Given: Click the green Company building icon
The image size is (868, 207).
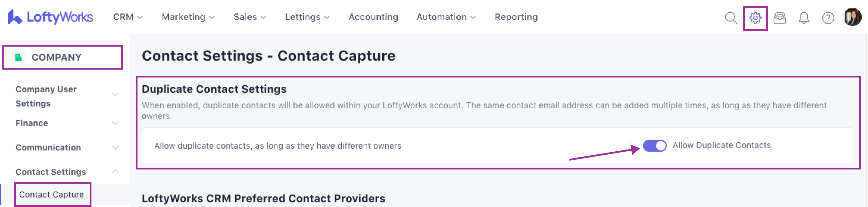Looking at the screenshot, I should (18, 57).
